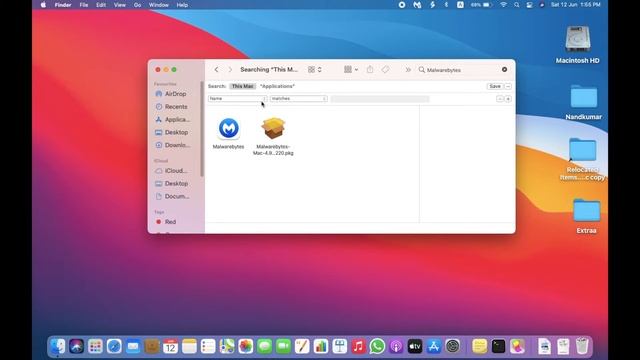Open the Malwarebytes app search result
The image size is (640, 360).
[x=229, y=129]
